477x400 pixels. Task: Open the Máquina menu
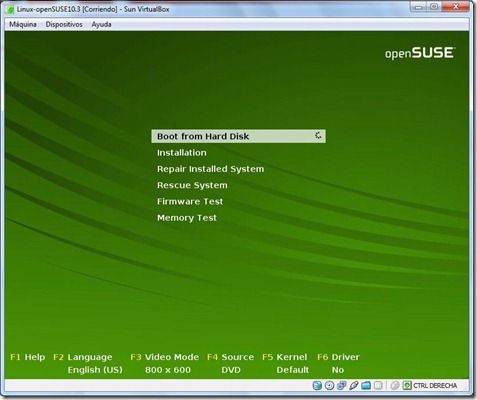[x=23, y=24]
